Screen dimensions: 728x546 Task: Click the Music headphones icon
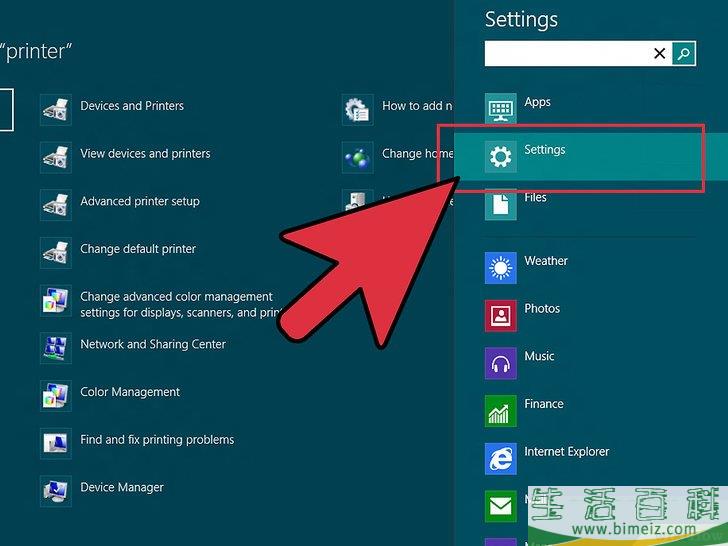[500, 362]
